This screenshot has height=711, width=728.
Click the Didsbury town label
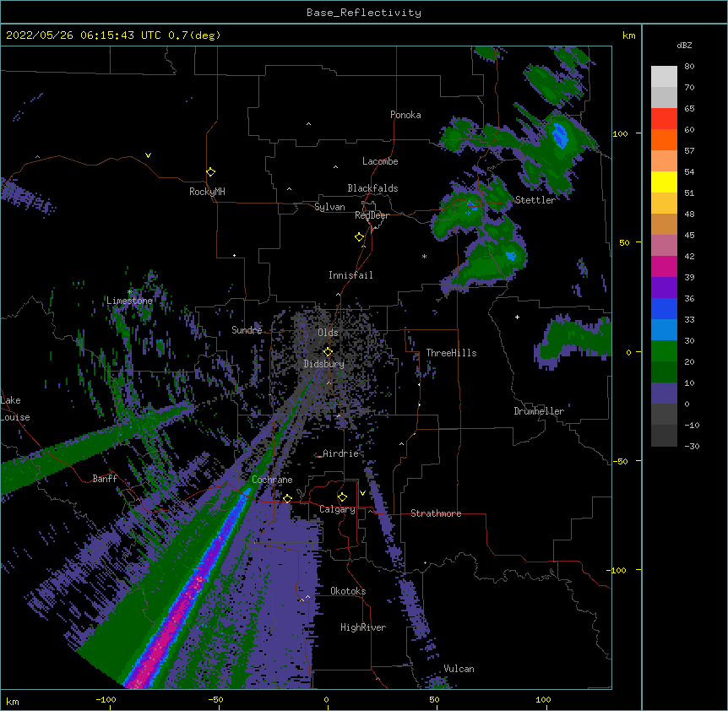324,364
